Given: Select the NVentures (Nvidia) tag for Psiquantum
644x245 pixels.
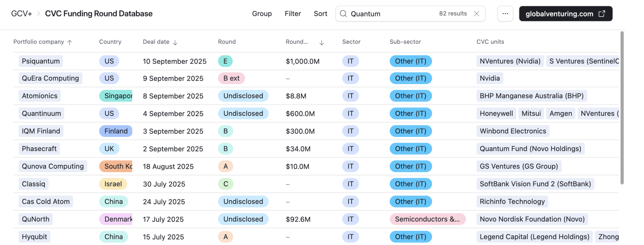Looking at the screenshot, I should pos(510,61).
